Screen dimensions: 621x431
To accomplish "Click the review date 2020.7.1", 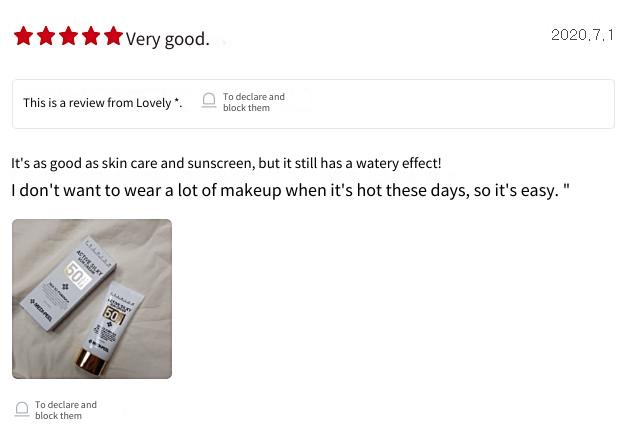I will coord(583,35).
